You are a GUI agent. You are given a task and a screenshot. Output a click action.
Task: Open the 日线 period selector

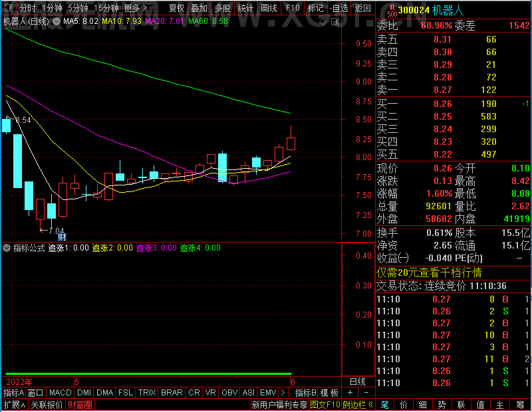pyautogui.click(x=358, y=382)
